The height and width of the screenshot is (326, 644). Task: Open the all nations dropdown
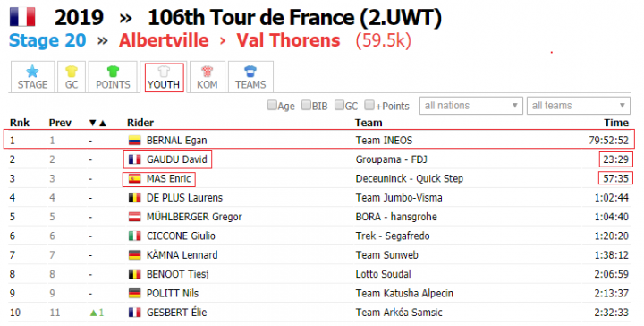pyautogui.click(x=471, y=106)
